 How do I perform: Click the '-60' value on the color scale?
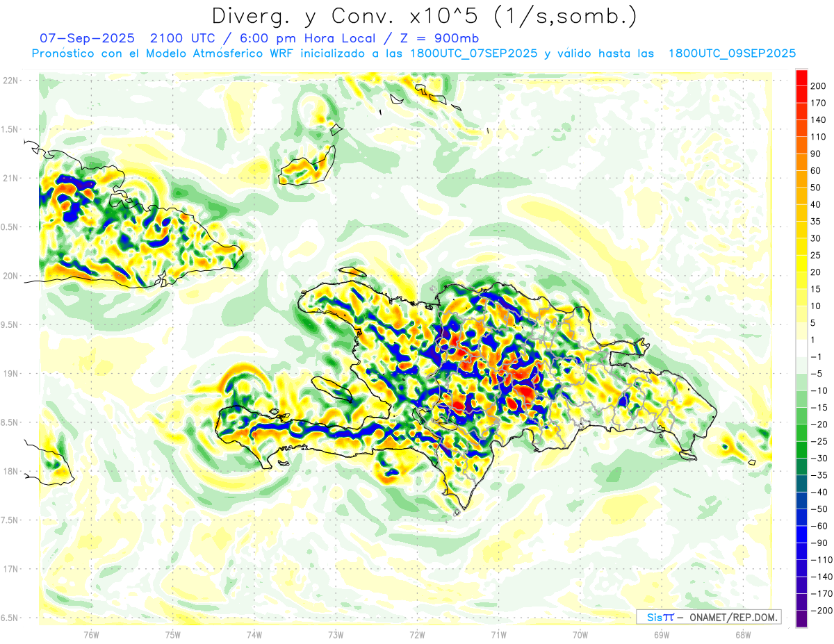pyautogui.click(x=820, y=526)
